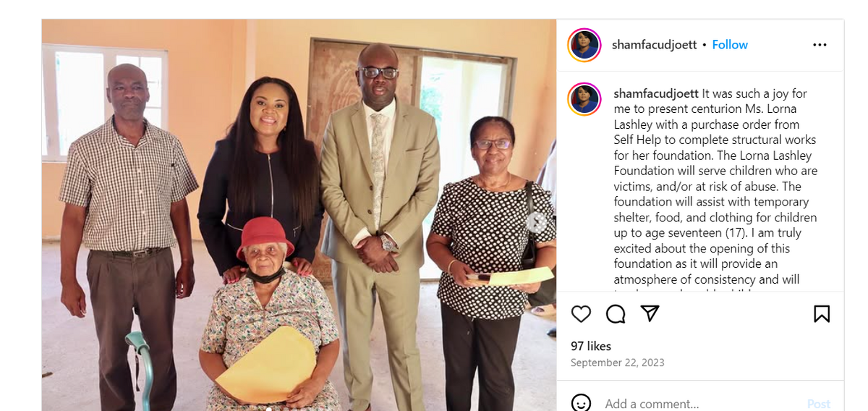Open the profile avatar in the post header
The width and height of the screenshot is (868, 411).
point(584,45)
